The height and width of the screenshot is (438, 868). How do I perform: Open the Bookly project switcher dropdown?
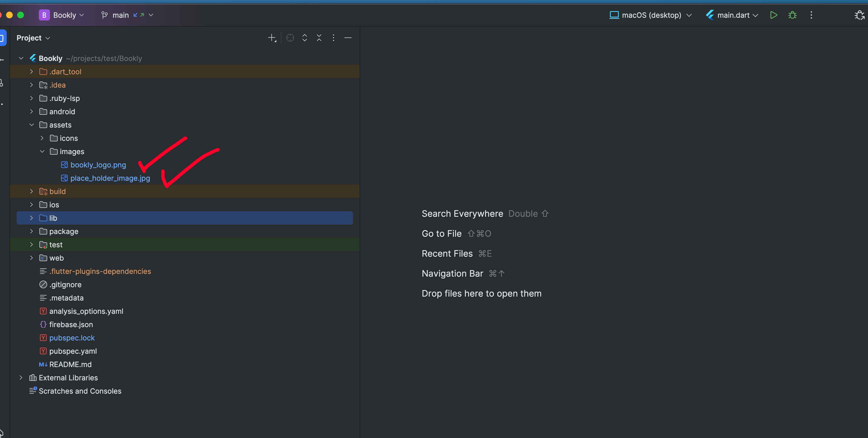[61, 15]
